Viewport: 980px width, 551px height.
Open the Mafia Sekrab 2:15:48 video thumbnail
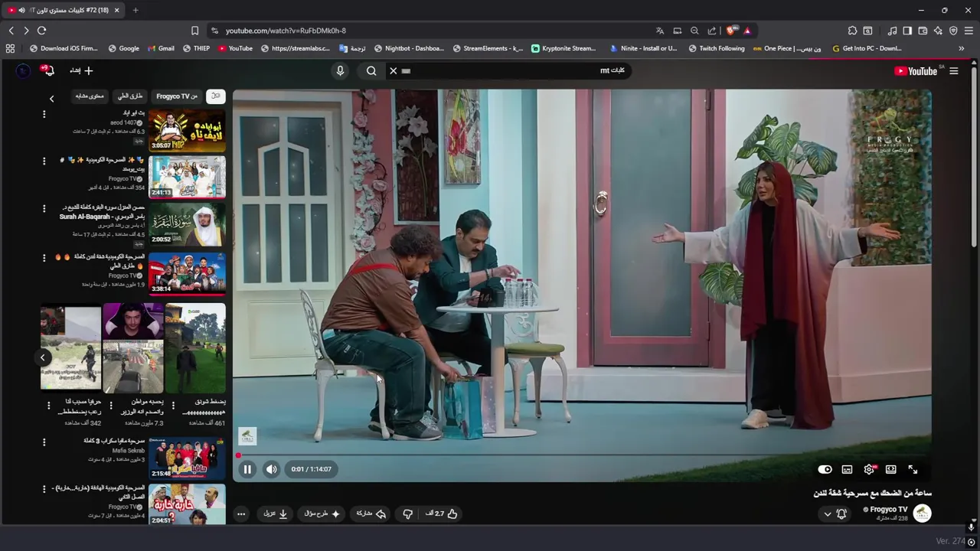click(187, 458)
